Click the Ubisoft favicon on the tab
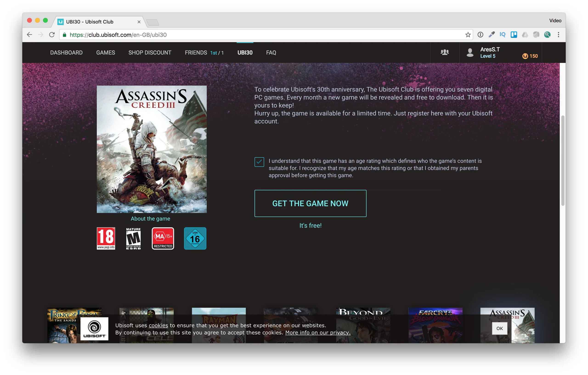The image size is (588, 375). [x=61, y=22]
